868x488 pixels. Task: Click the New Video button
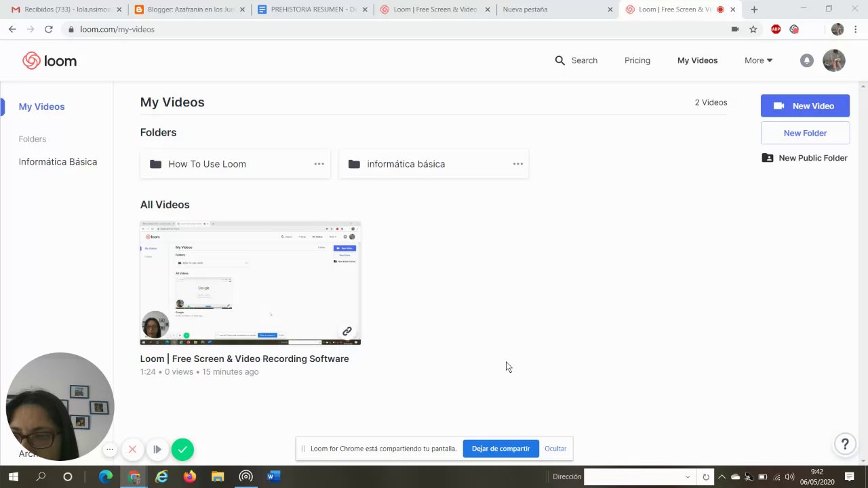coord(805,106)
